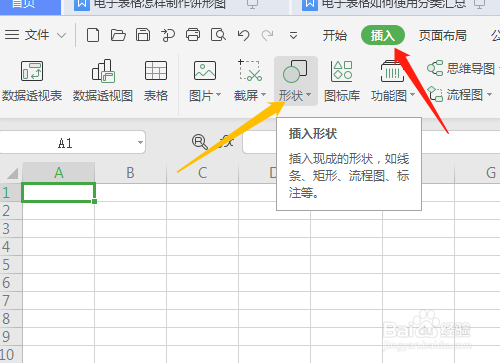Insert a 流程图 flowchart
The width and height of the screenshot is (500, 363).
click(455, 95)
